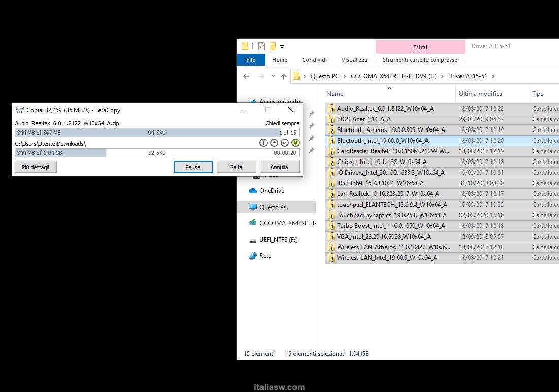Expand the chevron after Driver A315-51 breadcrumb

[x=493, y=76]
